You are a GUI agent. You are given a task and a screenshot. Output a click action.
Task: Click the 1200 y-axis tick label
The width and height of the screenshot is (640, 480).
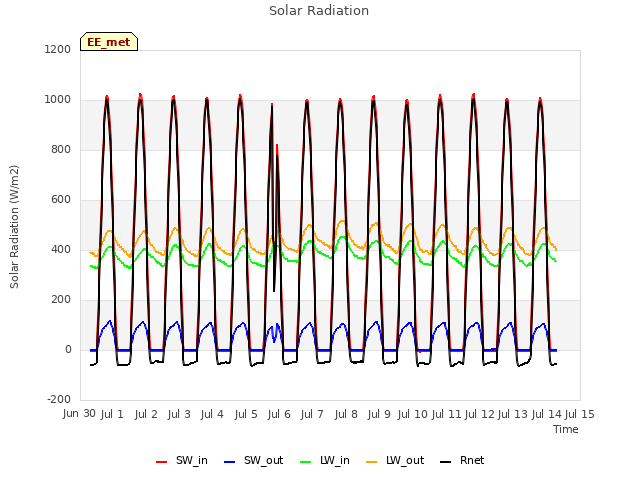pos(58,49)
